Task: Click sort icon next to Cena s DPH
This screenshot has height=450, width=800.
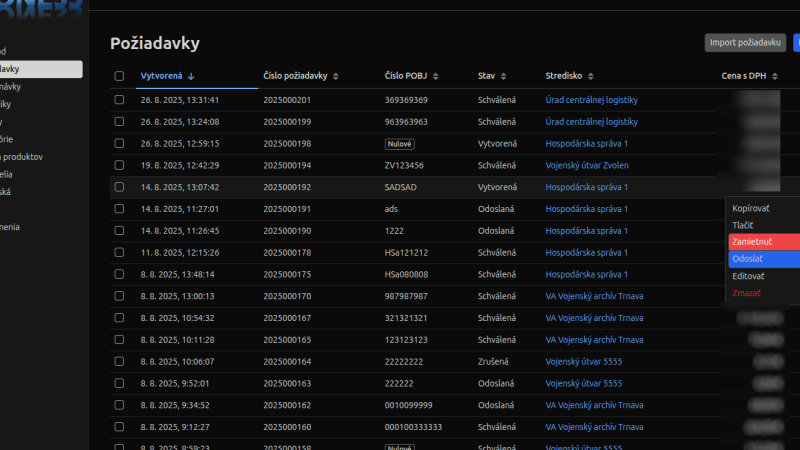Action: coord(775,76)
